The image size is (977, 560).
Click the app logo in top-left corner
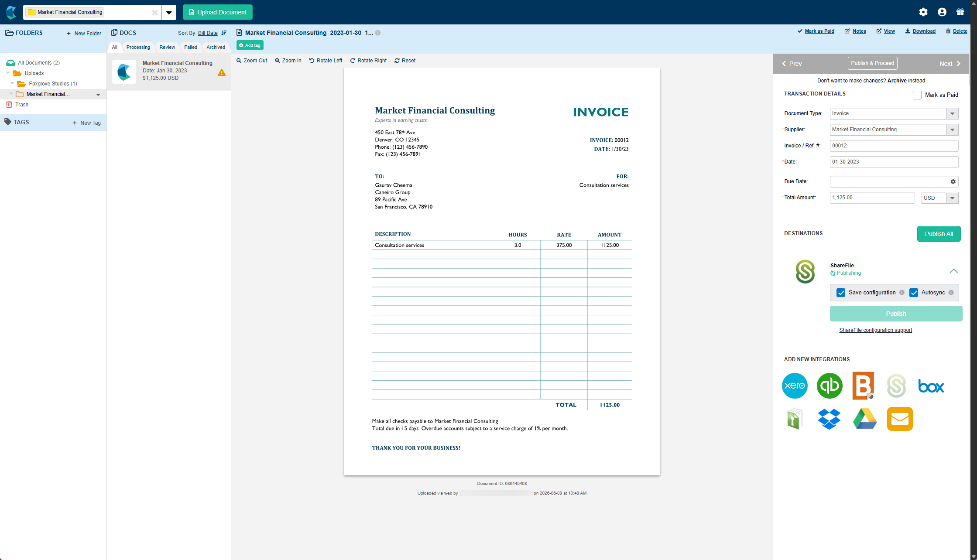pyautogui.click(x=11, y=12)
